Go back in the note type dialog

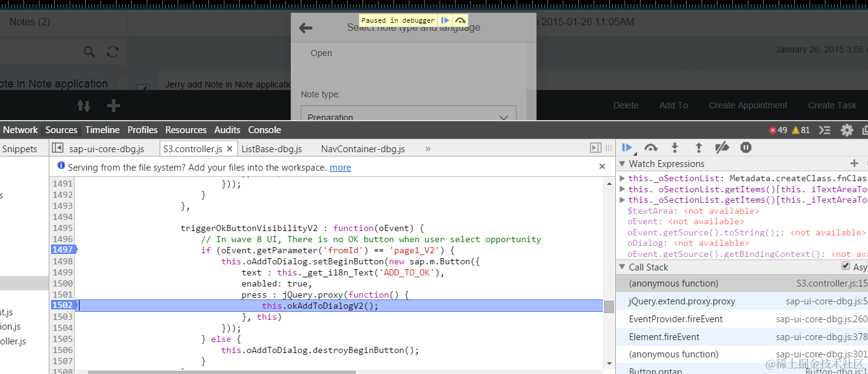click(305, 28)
